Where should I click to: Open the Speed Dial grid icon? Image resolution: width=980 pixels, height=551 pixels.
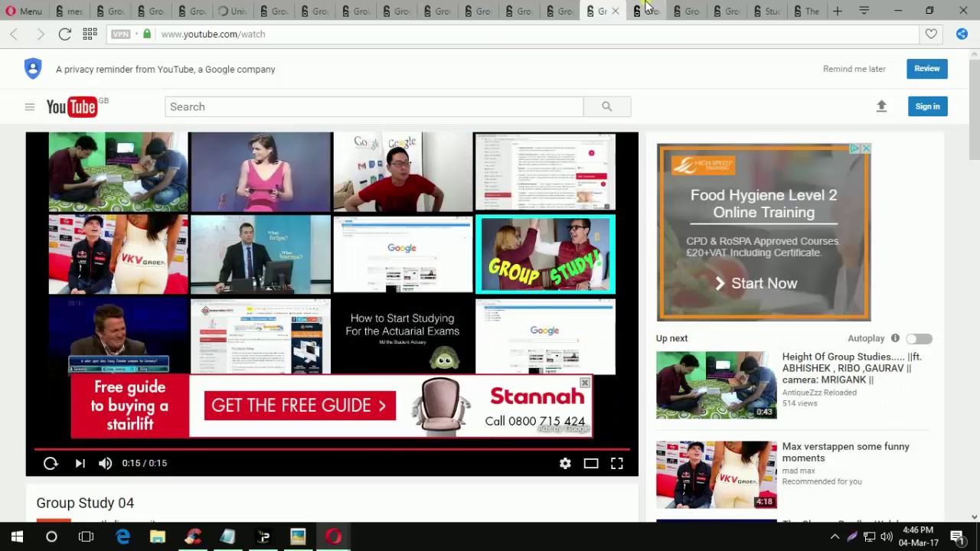pyautogui.click(x=90, y=34)
